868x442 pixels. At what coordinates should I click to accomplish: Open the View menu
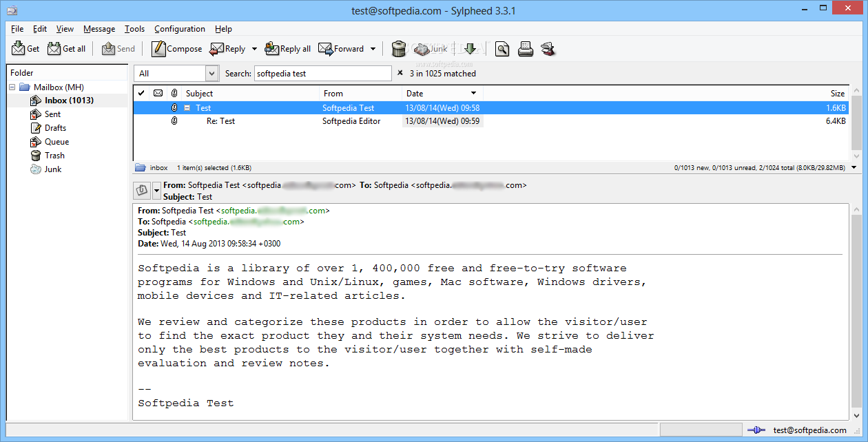click(65, 29)
